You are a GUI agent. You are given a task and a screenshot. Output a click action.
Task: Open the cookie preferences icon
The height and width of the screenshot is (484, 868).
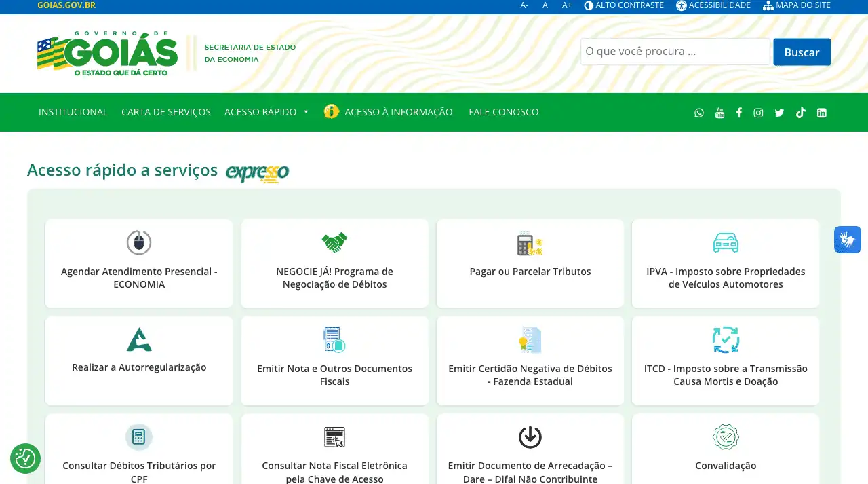point(25,459)
